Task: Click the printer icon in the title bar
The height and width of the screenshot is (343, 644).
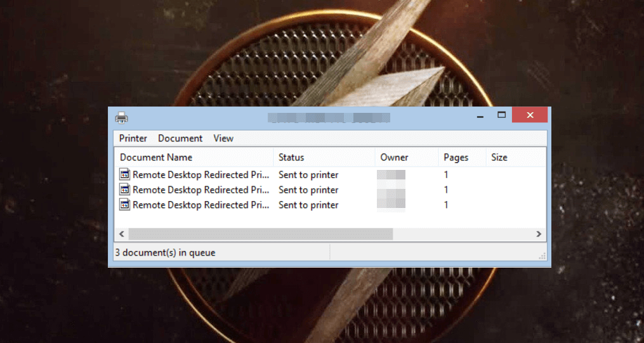Action: click(x=122, y=117)
